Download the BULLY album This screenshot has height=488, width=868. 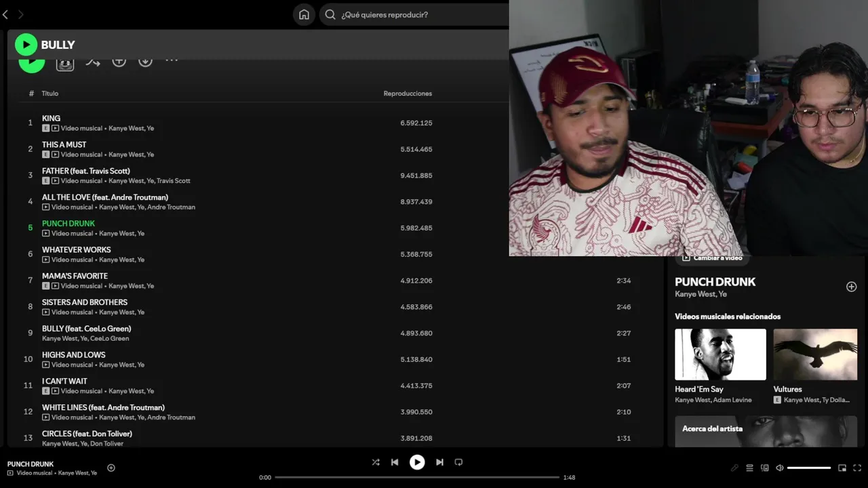(x=145, y=61)
